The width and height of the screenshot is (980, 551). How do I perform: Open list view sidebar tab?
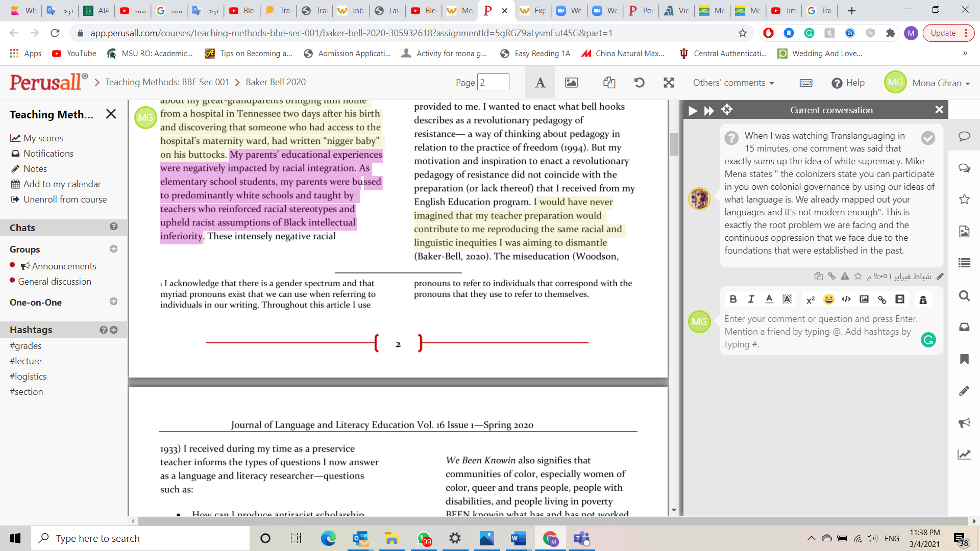964,263
